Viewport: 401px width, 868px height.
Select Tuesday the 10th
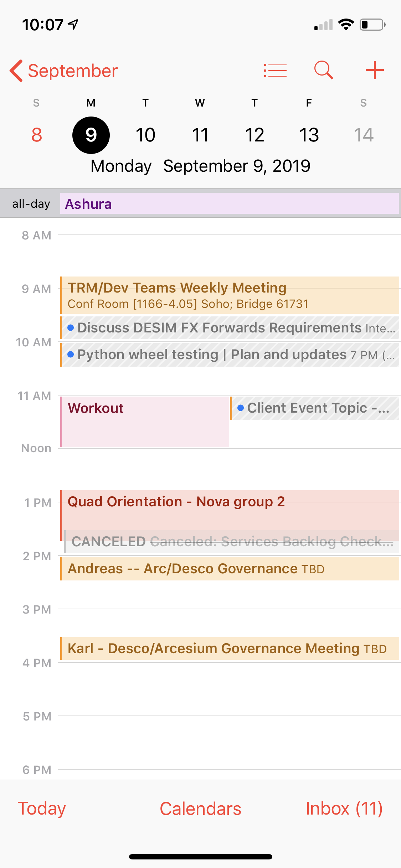(x=145, y=135)
